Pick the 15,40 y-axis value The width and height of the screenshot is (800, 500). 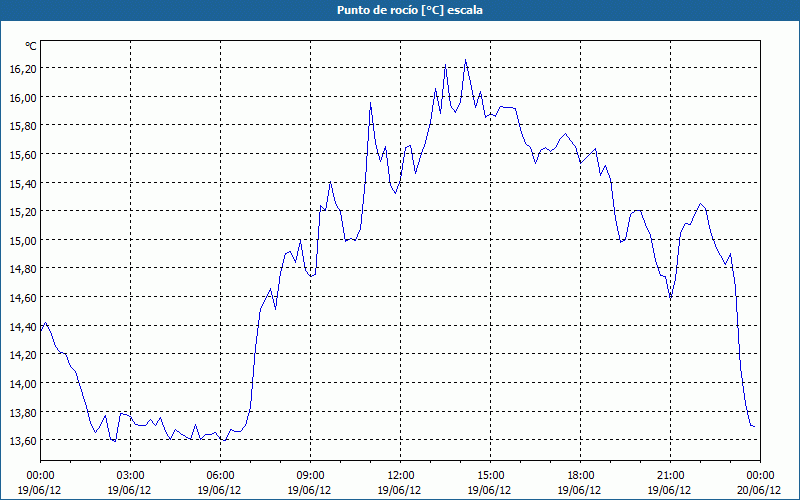tap(23, 183)
